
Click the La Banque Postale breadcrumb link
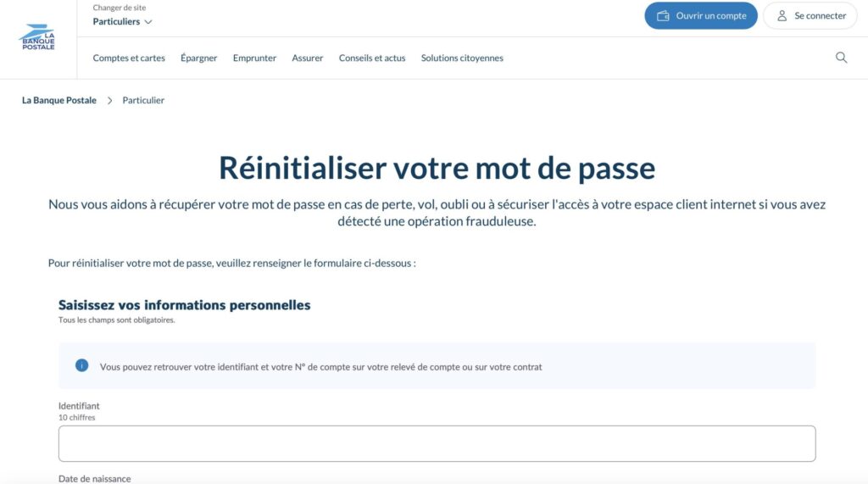[59, 100]
